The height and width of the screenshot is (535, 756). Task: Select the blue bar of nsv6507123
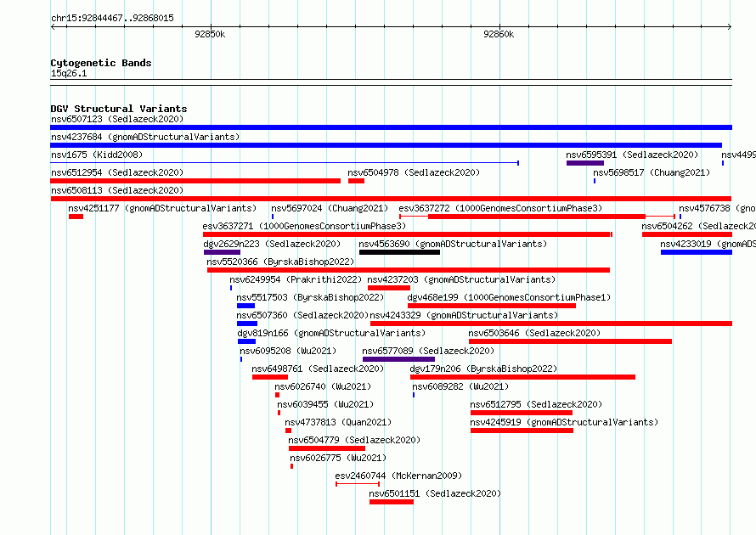pos(391,127)
